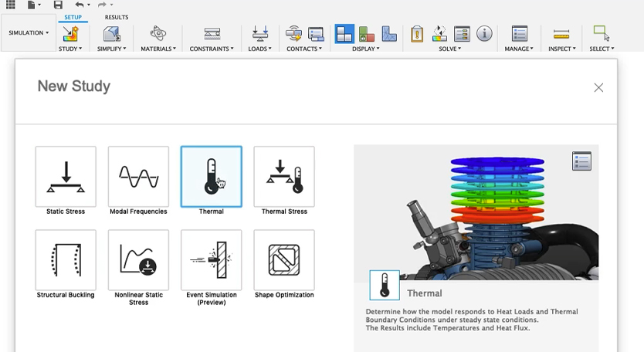Viewport: 644px width, 352px height.
Task: Open study settings icon on preview image
Action: pos(581,161)
